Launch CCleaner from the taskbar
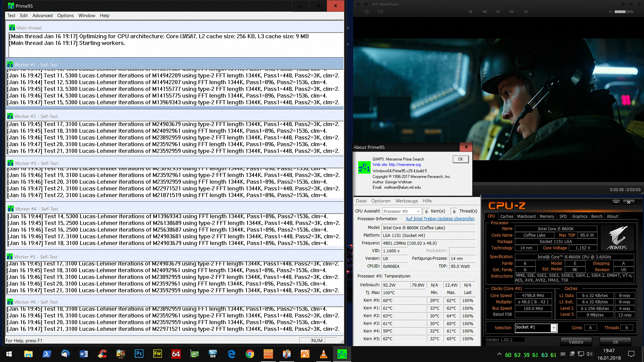 [102, 354]
